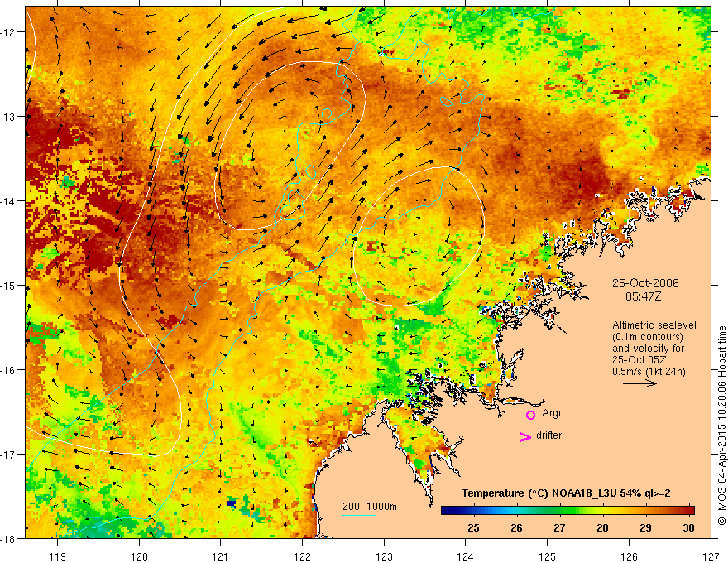Screen dimensions: 728x563
Task: Click the longitude axis label 127
Action: click(x=711, y=556)
